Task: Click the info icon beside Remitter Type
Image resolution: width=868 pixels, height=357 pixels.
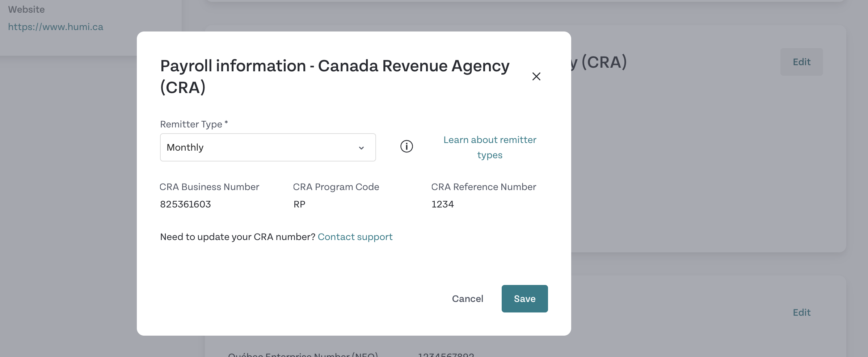Action: pyautogui.click(x=406, y=146)
